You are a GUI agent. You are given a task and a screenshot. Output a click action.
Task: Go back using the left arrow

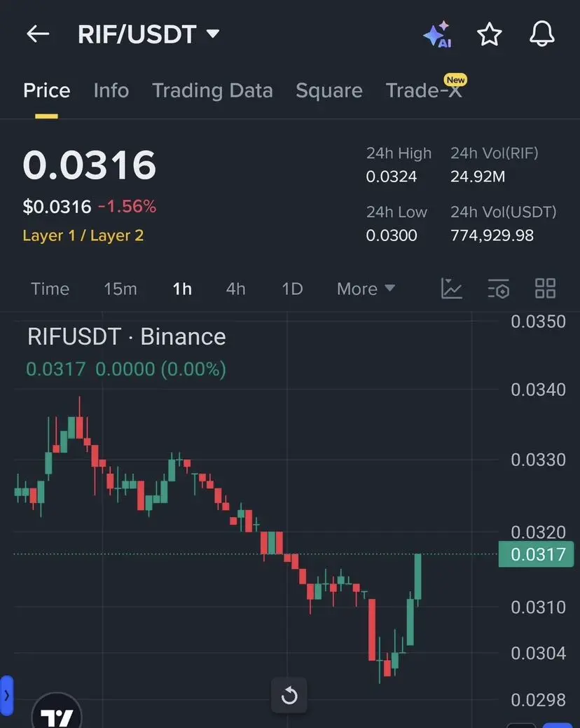pyautogui.click(x=38, y=34)
